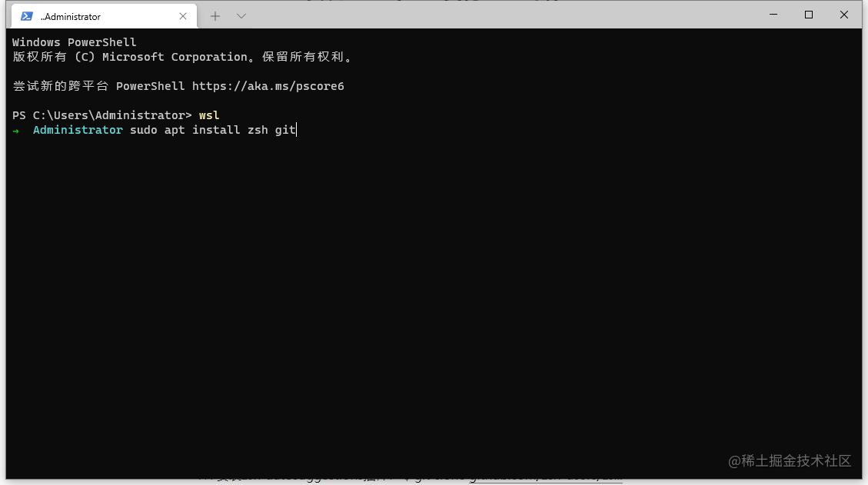Click the 'PS C:\Users\Administrator>' prompt
This screenshot has width=868, height=485.
[x=101, y=115]
